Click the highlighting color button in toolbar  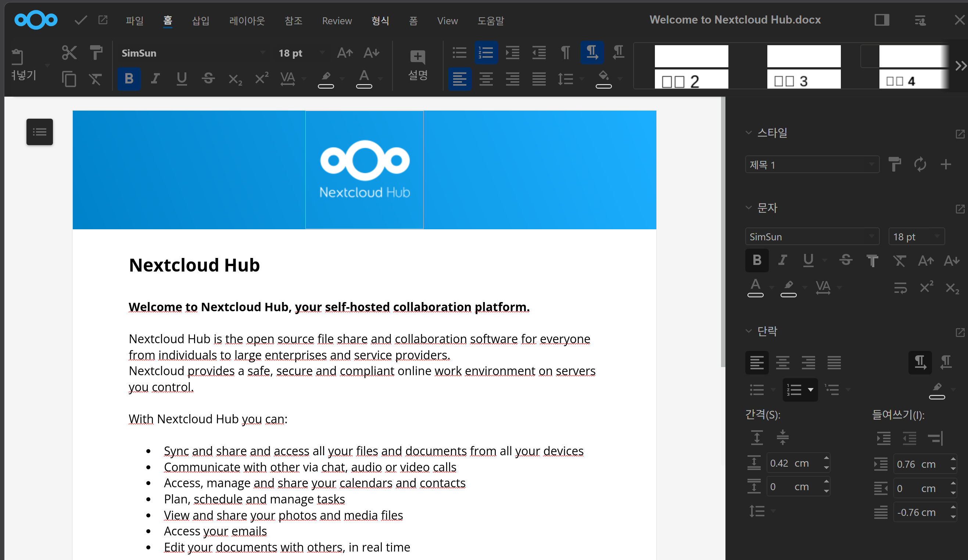click(326, 79)
